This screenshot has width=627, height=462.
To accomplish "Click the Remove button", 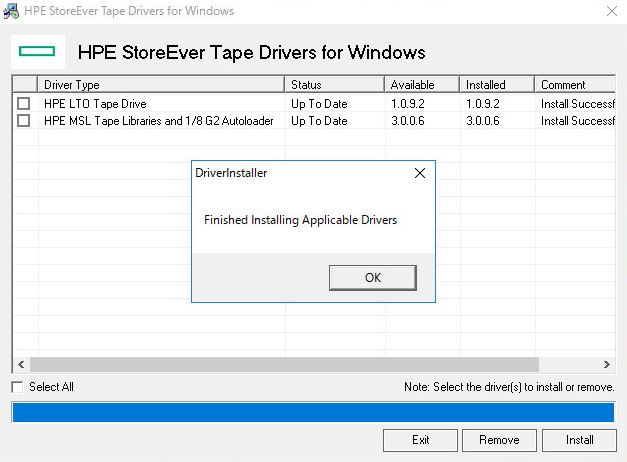I will pyautogui.click(x=499, y=440).
